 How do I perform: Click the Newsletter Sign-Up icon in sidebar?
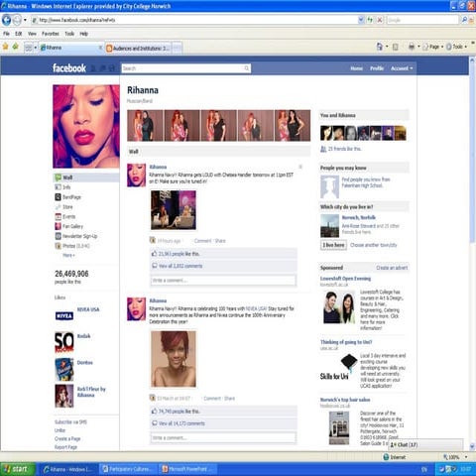58,236
